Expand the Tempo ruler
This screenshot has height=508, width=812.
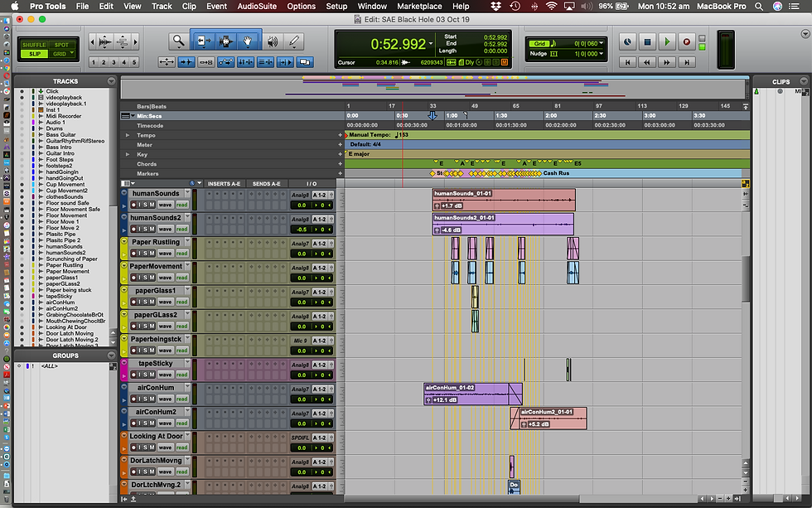point(128,135)
